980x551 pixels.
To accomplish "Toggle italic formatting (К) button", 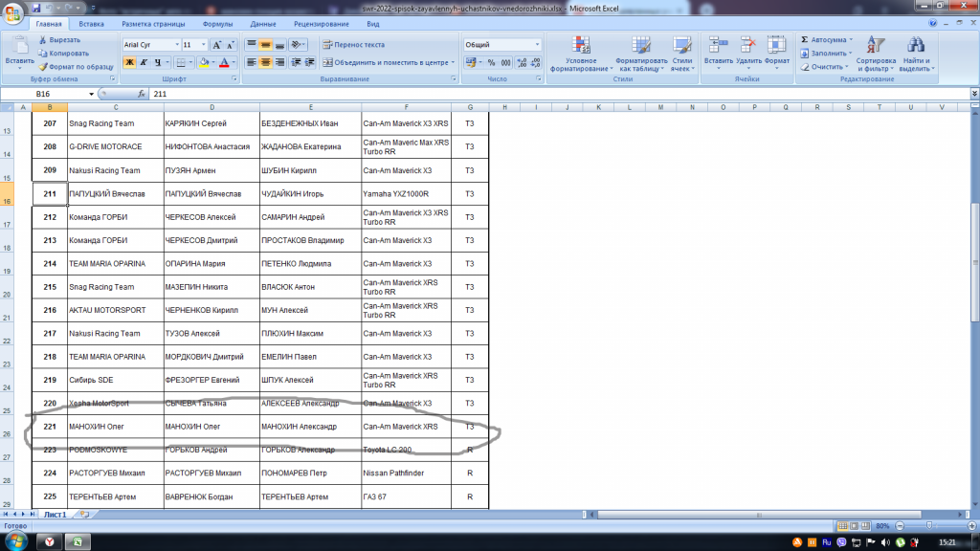I will 144,62.
